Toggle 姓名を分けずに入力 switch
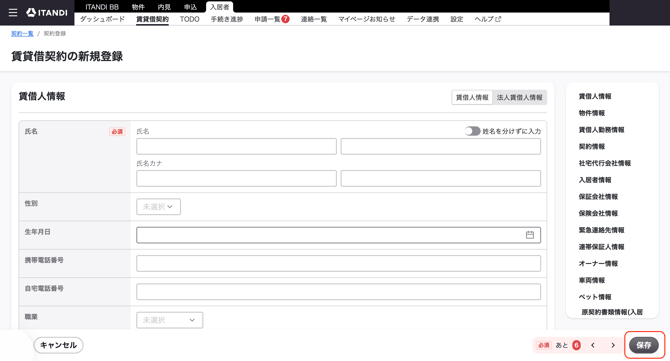 [473, 131]
